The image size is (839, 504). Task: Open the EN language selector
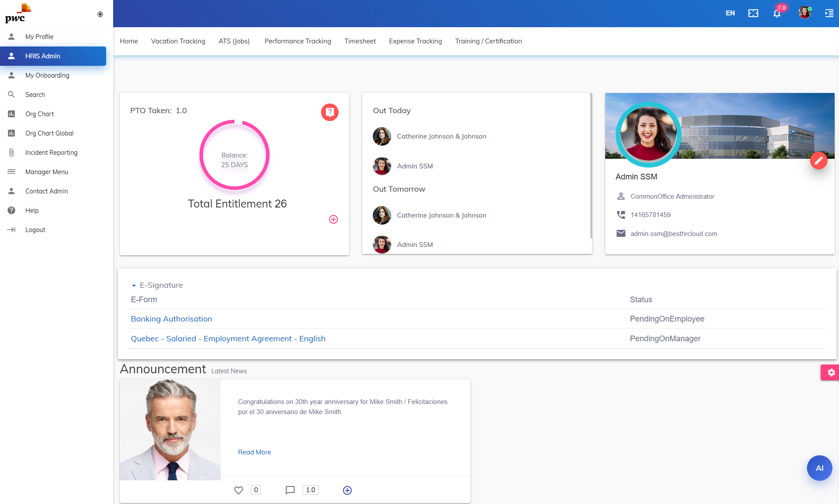(x=730, y=13)
